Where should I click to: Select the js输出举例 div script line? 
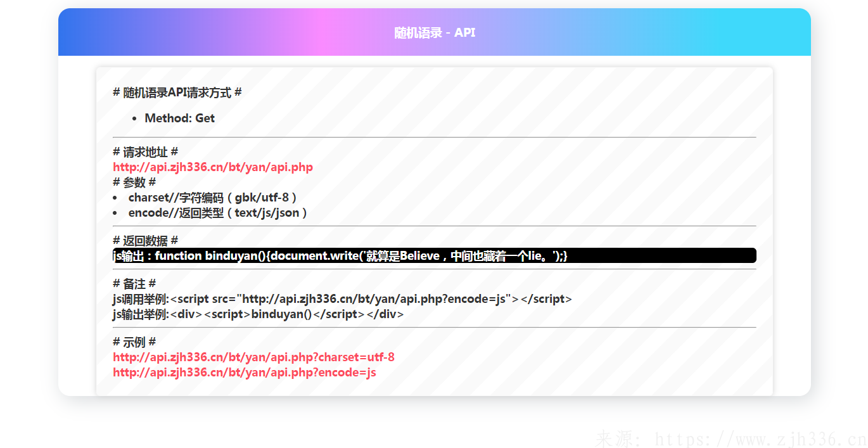tap(258, 314)
